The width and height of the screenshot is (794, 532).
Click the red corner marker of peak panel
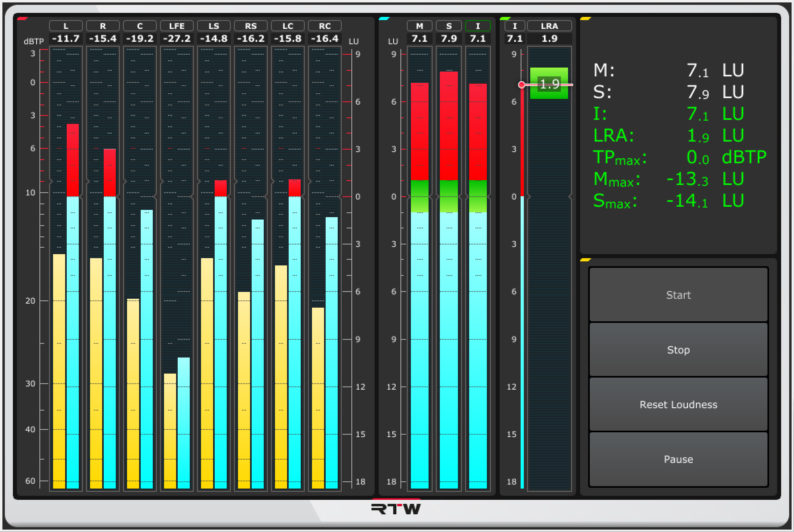(x=22, y=18)
